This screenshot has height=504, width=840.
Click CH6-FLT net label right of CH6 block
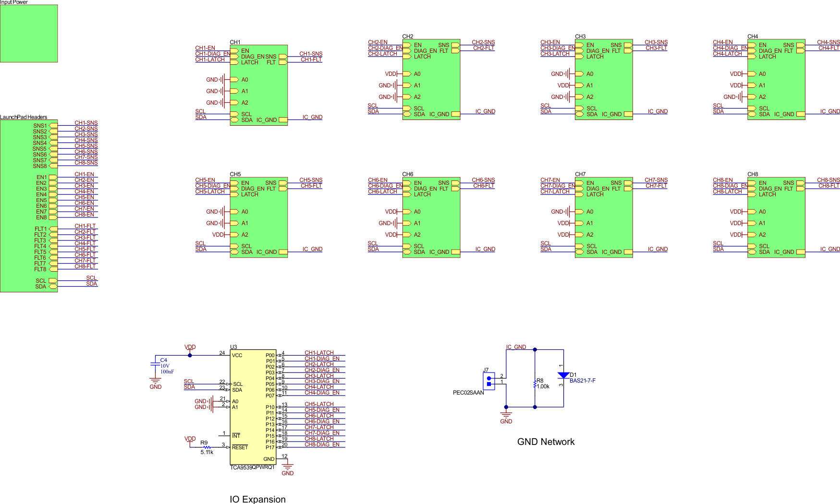484,186
